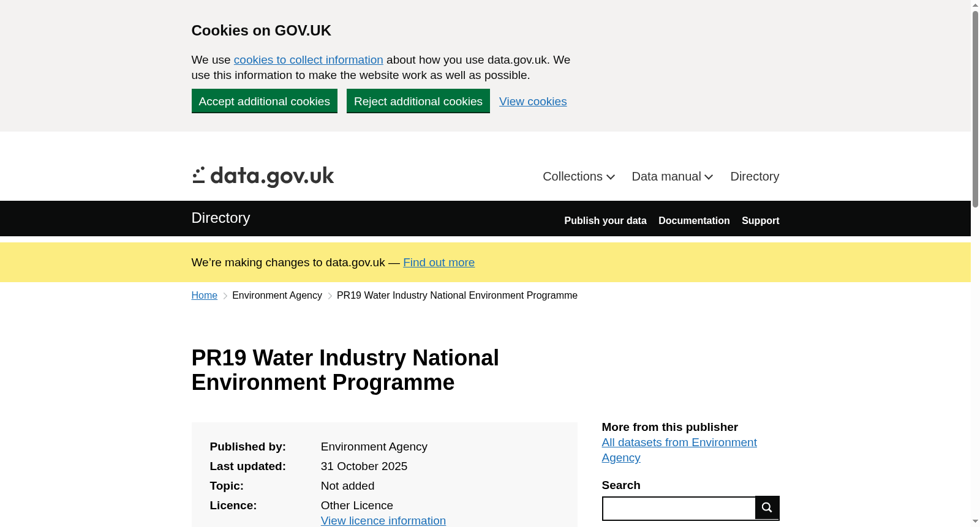980x527 pixels.
Task: Click into the Search text field
Action: (679, 509)
